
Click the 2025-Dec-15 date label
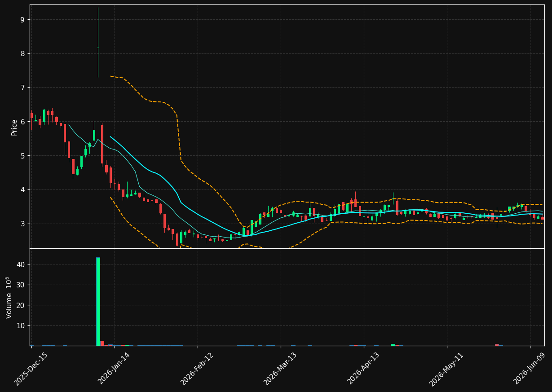click(x=31, y=369)
